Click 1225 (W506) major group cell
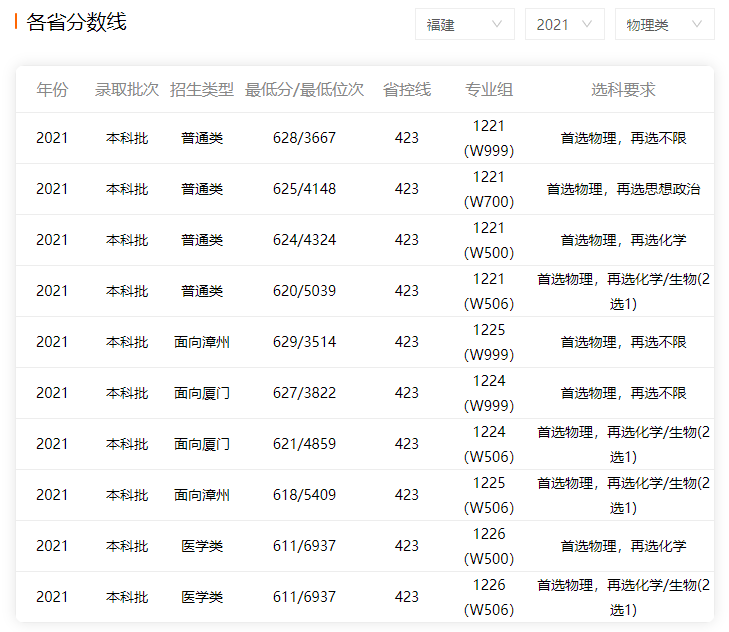729x632 pixels. (489, 495)
